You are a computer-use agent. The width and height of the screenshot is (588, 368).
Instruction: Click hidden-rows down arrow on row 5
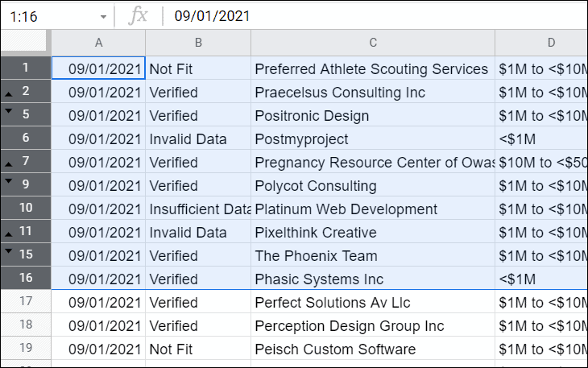click(8, 110)
